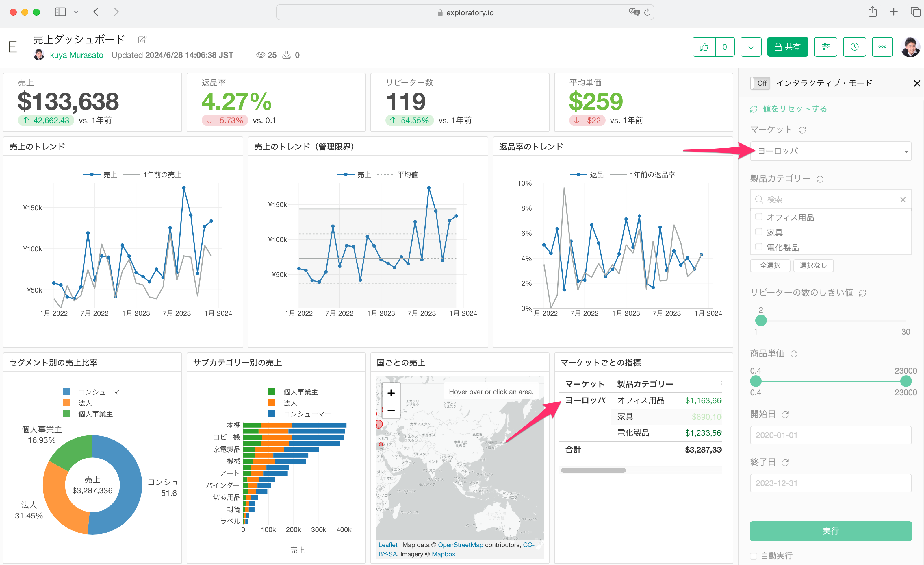Reload the page in address bar
The image size is (924, 565).
tap(647, 12)
